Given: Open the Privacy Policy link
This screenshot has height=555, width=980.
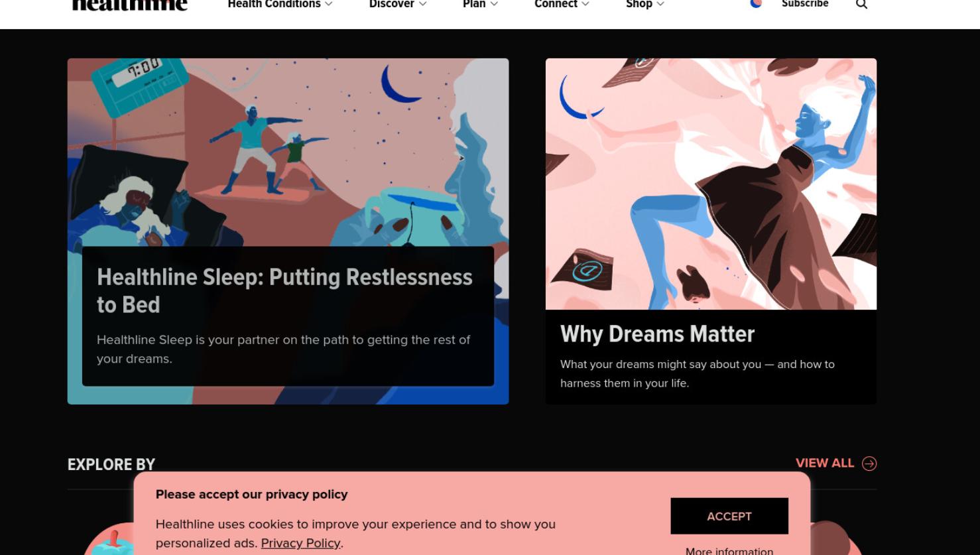Looking at the screenshot, I should click(300, 543).
